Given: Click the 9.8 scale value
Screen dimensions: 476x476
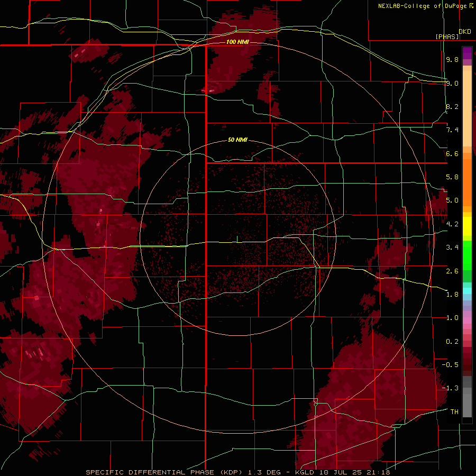Looking at the screenshot, I should (452, 59).
